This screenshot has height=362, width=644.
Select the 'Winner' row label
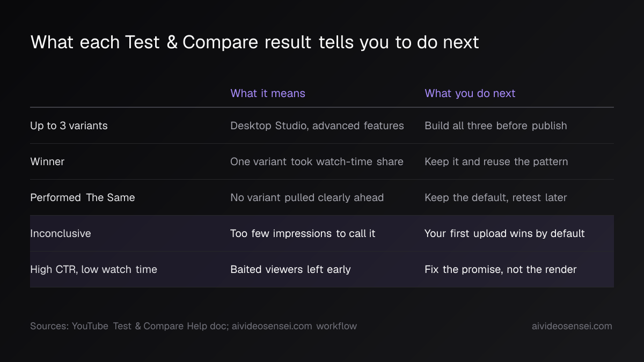click(x=47, y=161)
